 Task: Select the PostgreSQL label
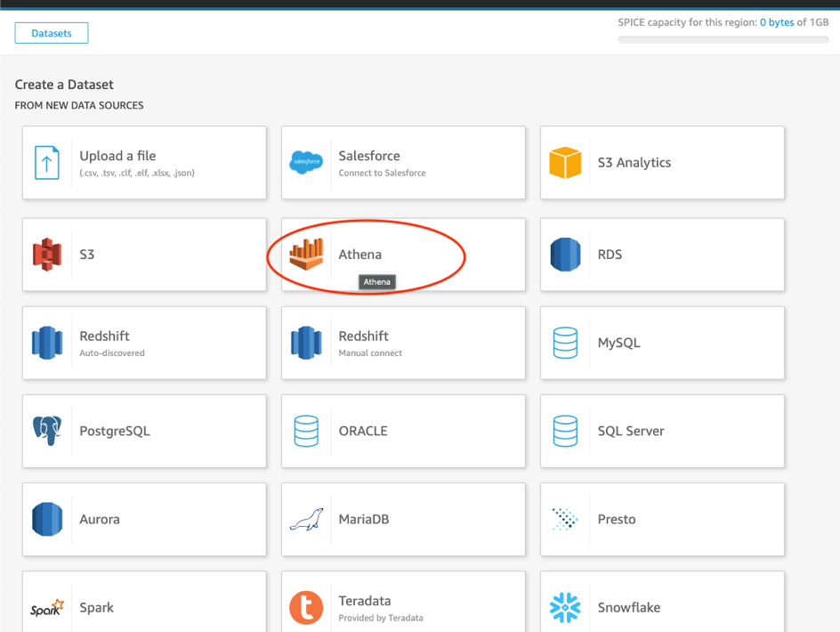tap(115, 431)
